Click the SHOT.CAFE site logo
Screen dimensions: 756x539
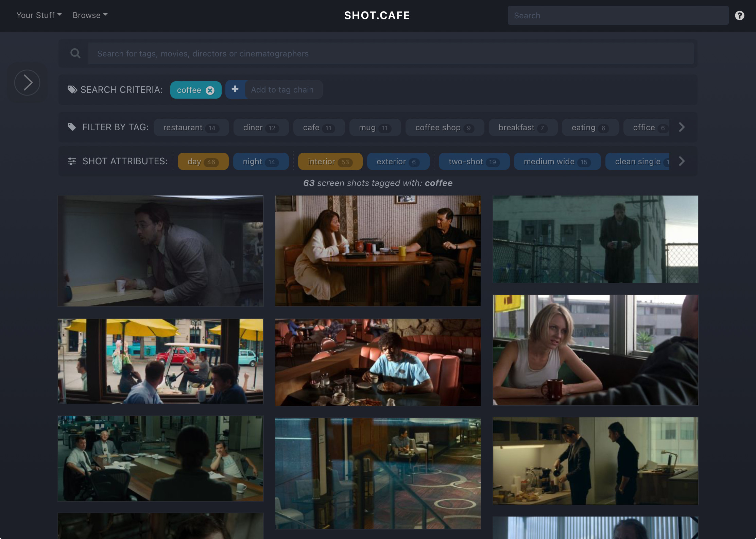pos(377,15)
